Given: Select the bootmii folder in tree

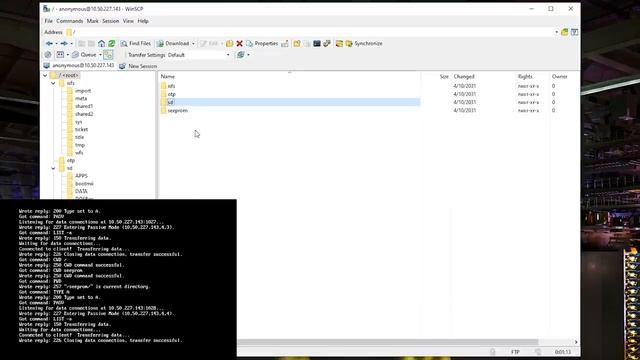Looking at the screenshot, I should tap(84, 184).
